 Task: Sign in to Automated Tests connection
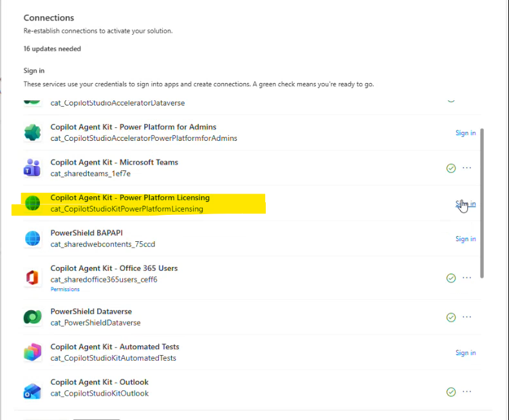tap(465, 353)
